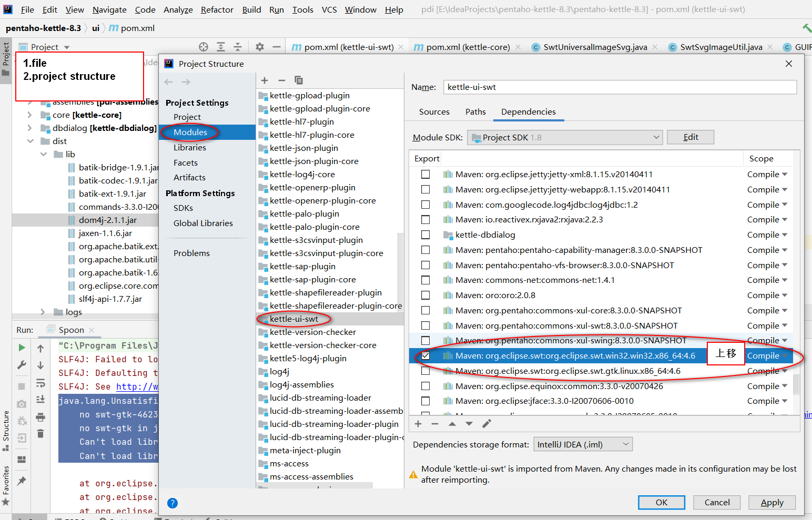Viewport: 812px width, 520px height.
Task: Open help with the question mark icon
Action: click(172, 503)
